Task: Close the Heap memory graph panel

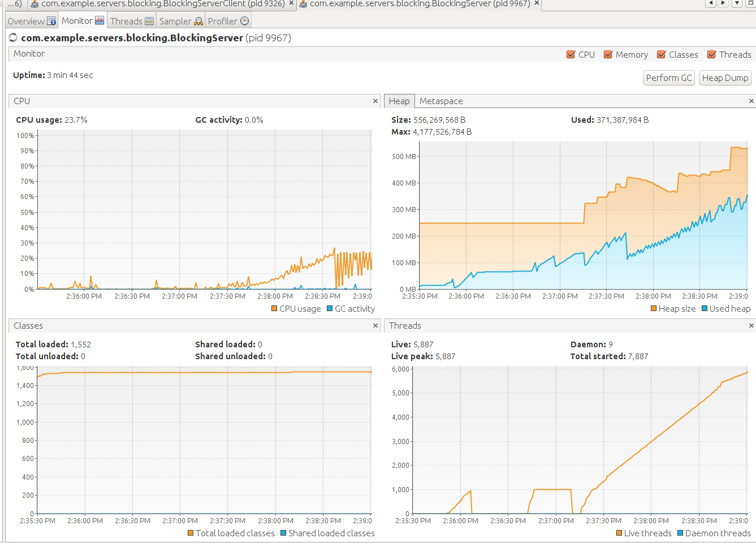Action: [751, 101]
